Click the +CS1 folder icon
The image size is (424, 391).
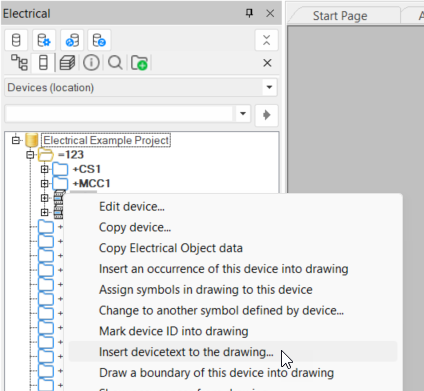[60, 169]
